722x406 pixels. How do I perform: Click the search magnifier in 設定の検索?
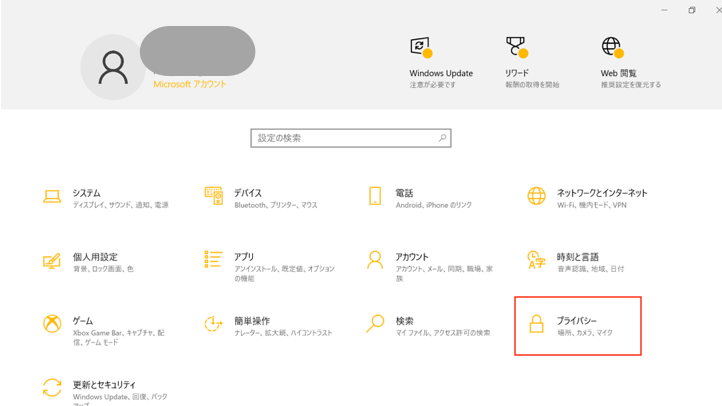(442, 138)
